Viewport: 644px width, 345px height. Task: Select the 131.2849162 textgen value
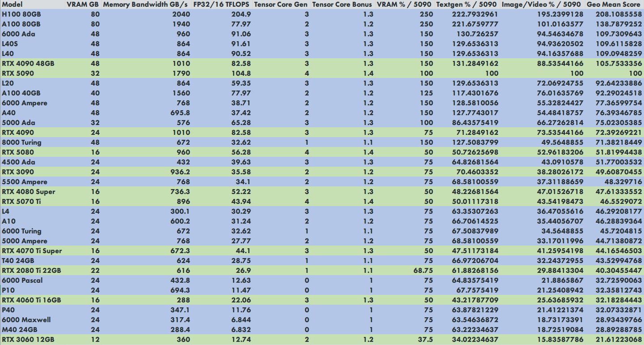pos(475,64)
